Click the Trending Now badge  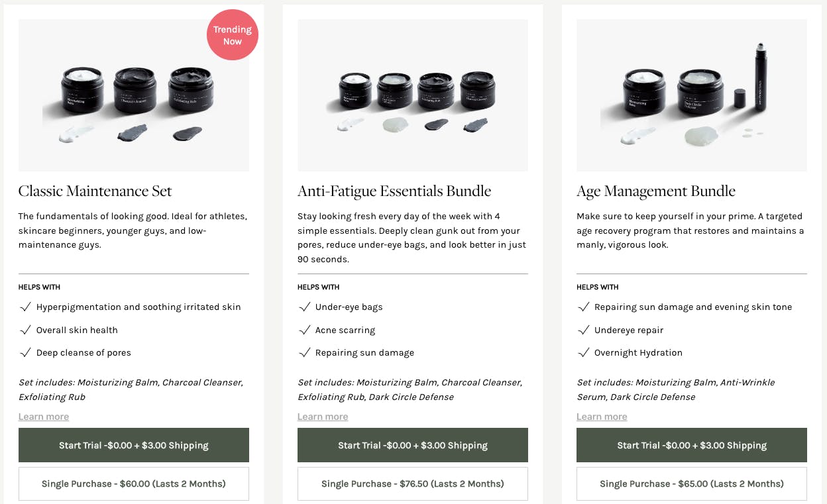pyautogui.click(x=232, y=36)
